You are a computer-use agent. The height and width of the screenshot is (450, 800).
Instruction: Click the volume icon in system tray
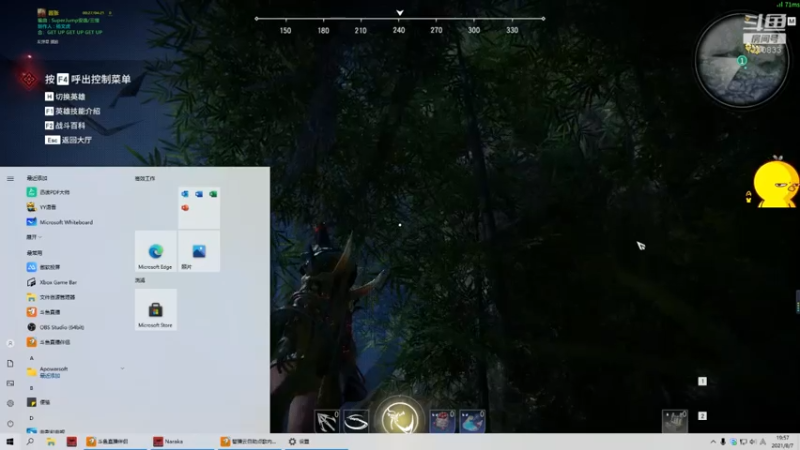pos(753,442)
